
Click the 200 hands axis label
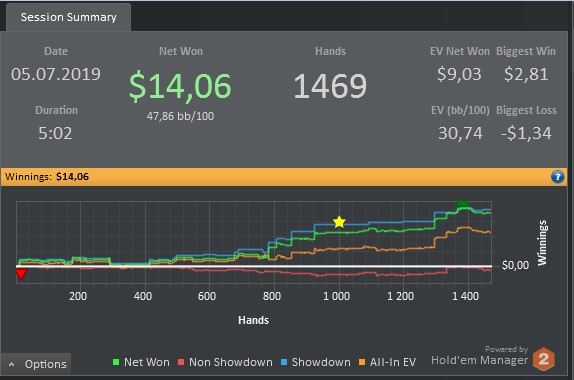tap(78, 296)
